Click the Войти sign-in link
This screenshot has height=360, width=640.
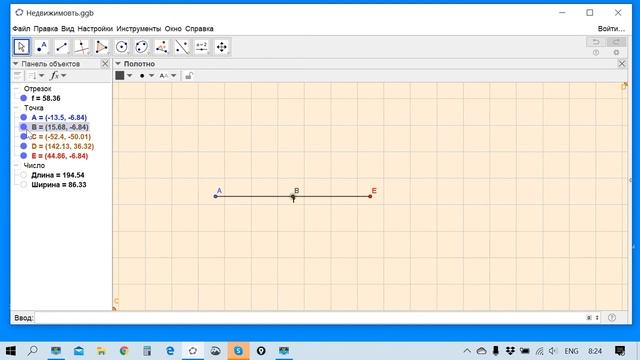(x=611, y=29)
